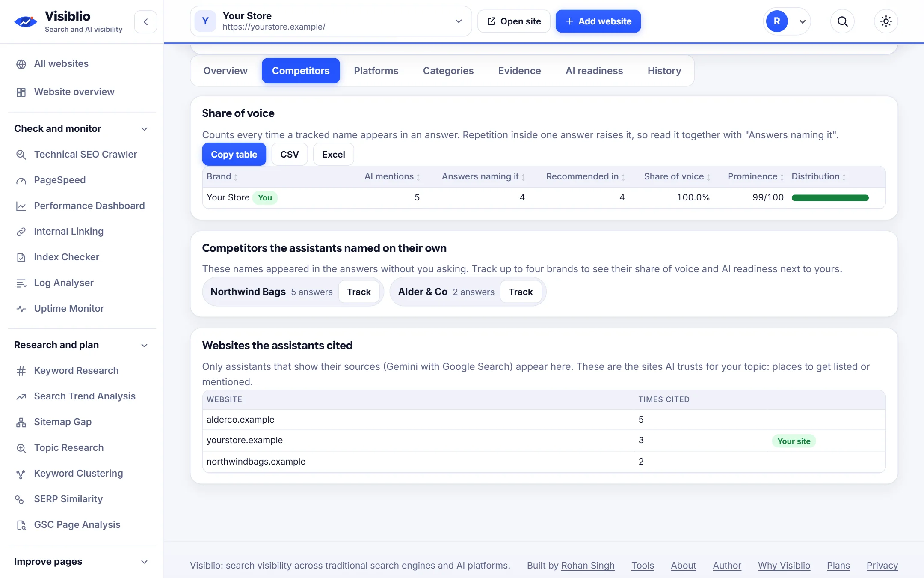Sort table by Share of voice column
The height and width of the screenshot is (578, 924).
[677, 176]
